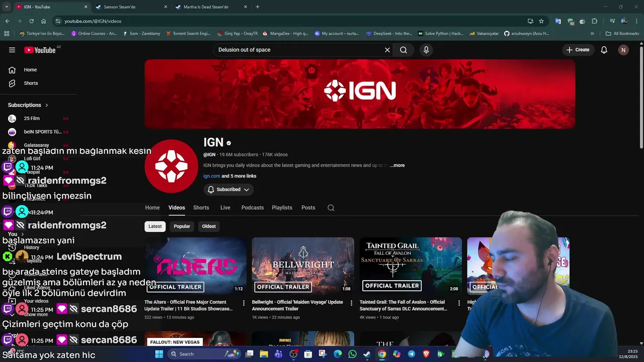This screenshot has width=644, height=362.
Task: Click the IGN channel avatar
Action: [x=172, y=166]
